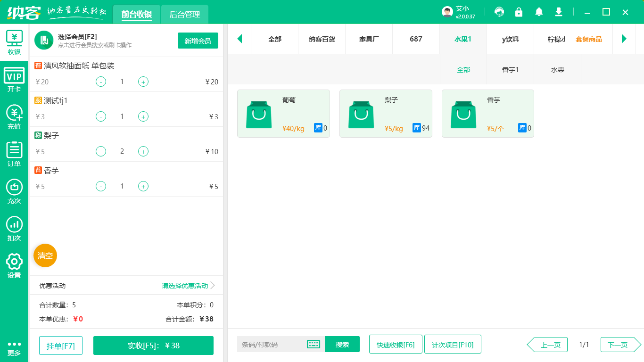The image size is (644, 362).
Task: Click the member selection avatar icon
Action: click(44, 40)
